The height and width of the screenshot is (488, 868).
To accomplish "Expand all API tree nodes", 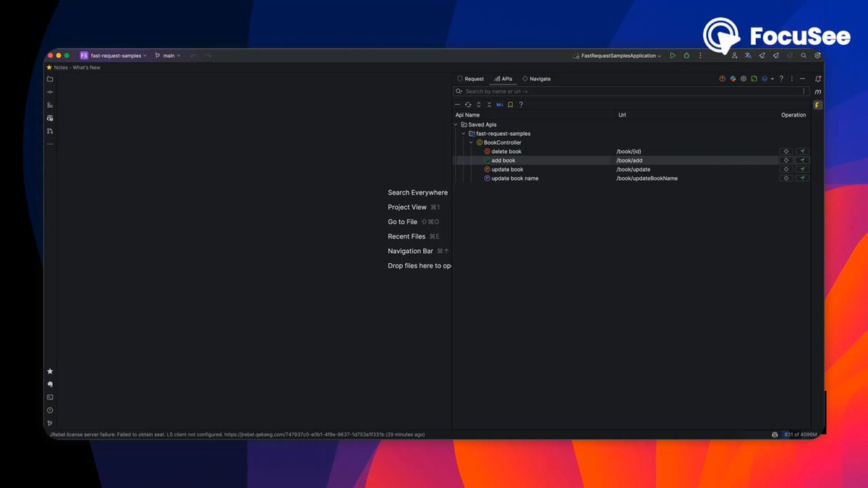I will click(x=478, y=105).
